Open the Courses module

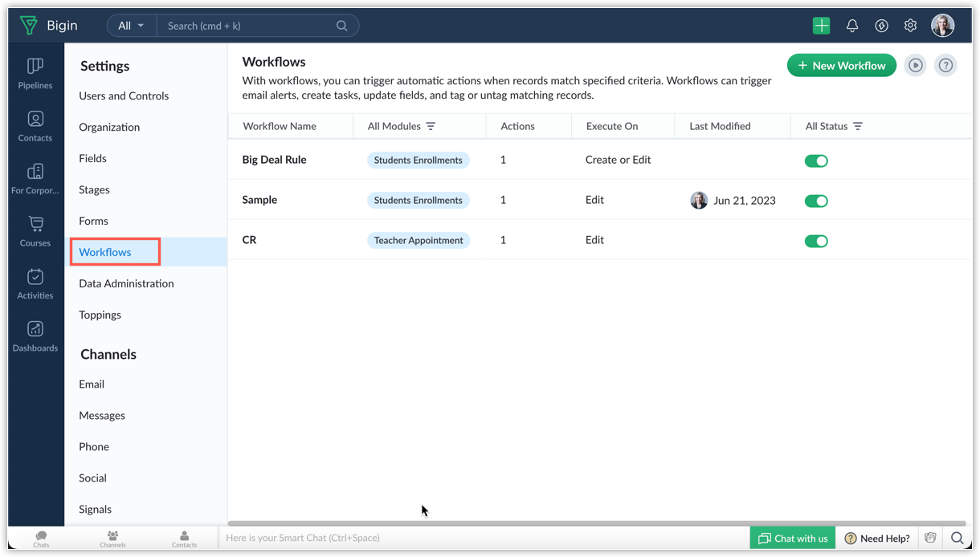[35, 231]
